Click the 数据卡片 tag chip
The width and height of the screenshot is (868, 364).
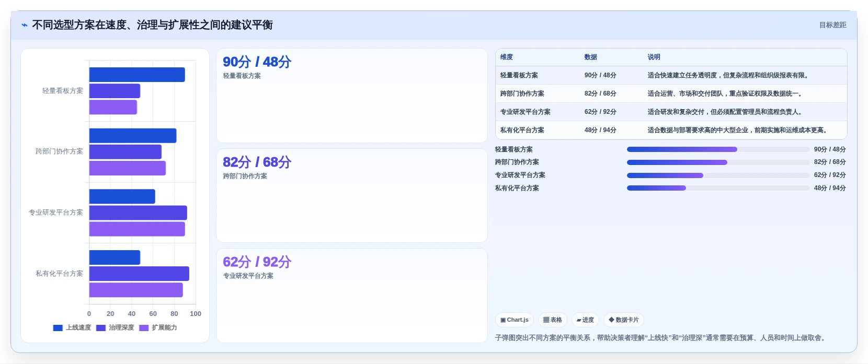(x=624, y=320)
